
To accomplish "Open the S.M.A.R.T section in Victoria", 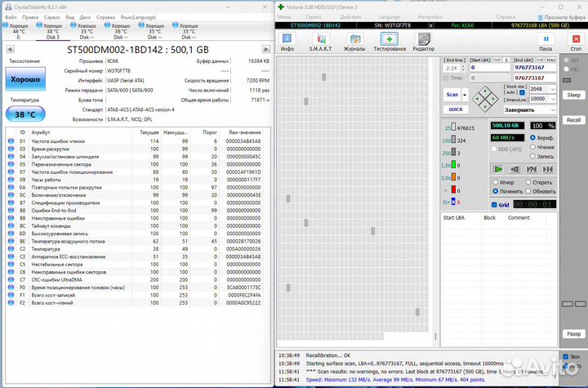I will click(321, 42).
